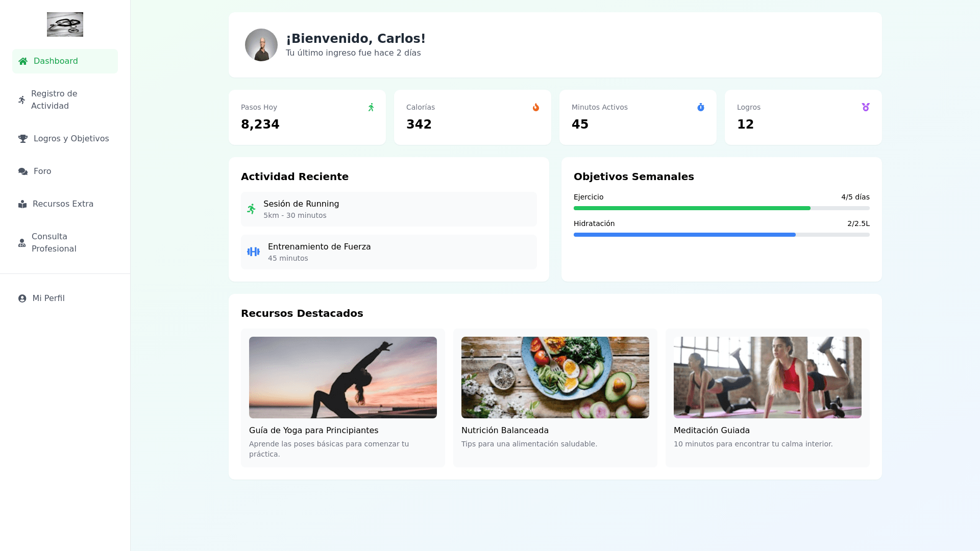Image resolution: width=980 pixels, height=551 pixels.
Task: Click the chat bubbles Foro icon
Action: point(23,171)
